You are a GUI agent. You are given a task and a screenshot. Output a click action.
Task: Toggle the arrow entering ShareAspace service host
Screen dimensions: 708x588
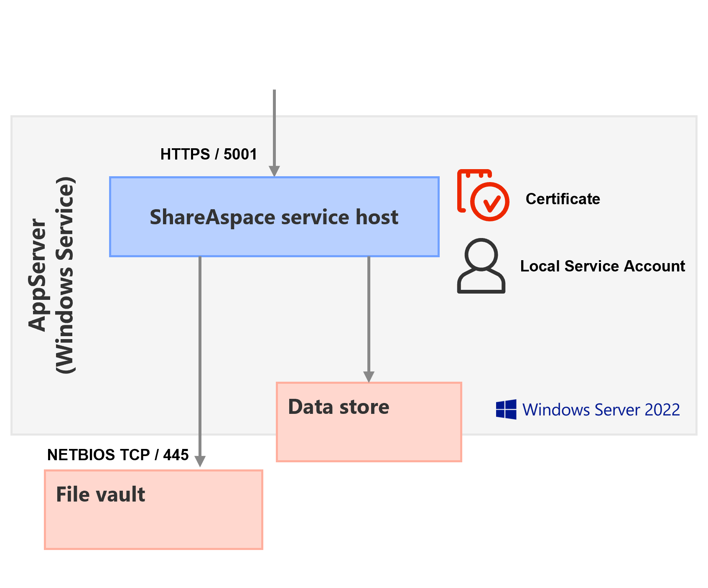coord(275,134)
